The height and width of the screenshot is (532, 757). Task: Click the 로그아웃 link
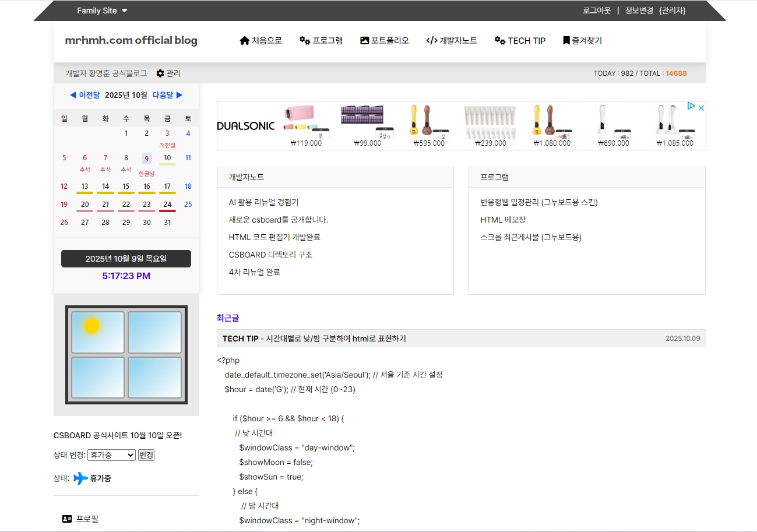[597, 10]
